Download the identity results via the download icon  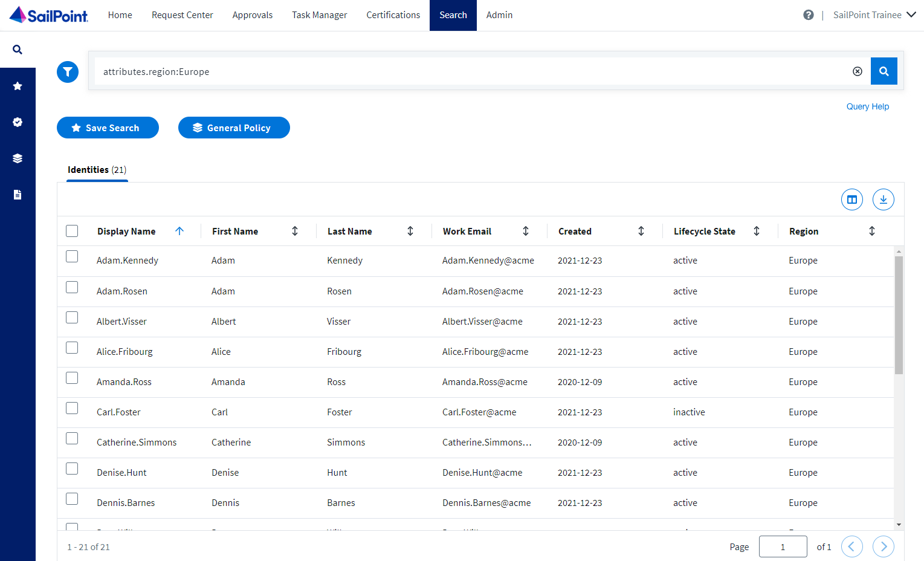[x=884, y=199]
